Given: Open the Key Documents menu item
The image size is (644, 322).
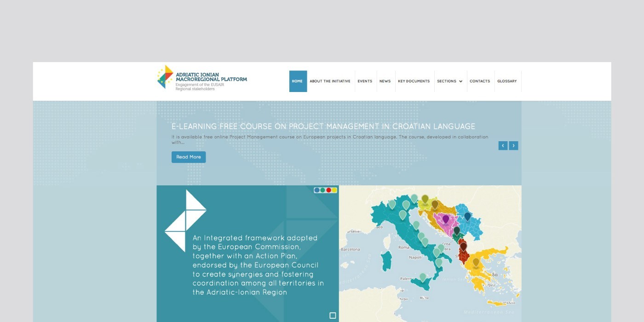Looking at the screenshot, I should (414, 81).
